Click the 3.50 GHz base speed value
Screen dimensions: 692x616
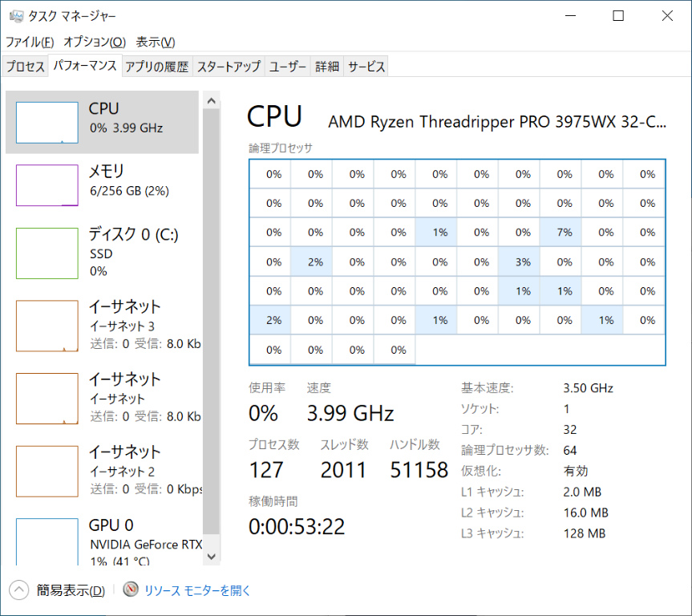click(588, 388)
